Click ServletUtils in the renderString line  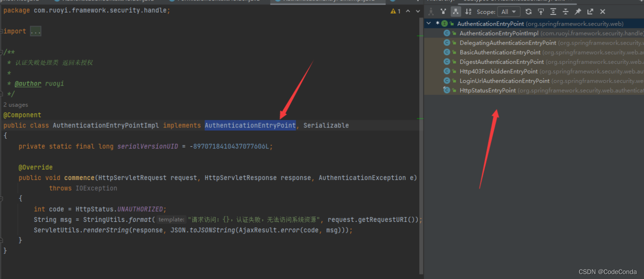tap(57, 230)
